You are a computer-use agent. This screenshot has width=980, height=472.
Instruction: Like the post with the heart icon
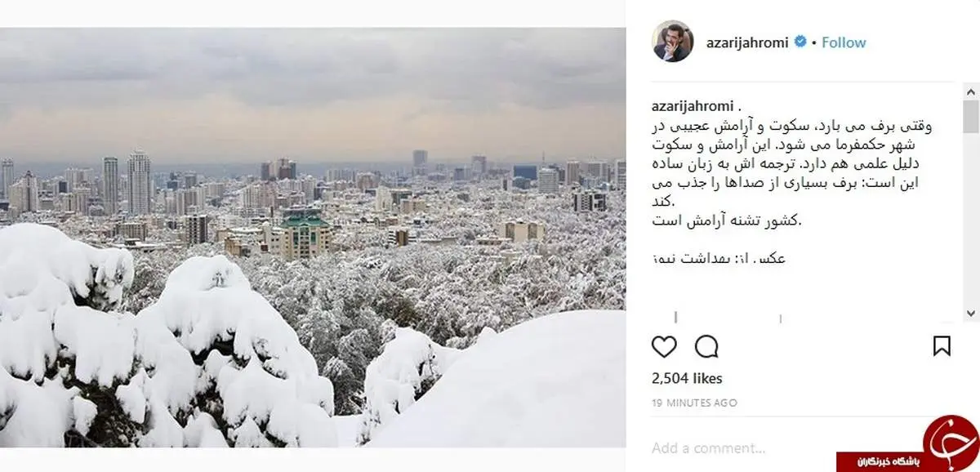pos(665,346)
